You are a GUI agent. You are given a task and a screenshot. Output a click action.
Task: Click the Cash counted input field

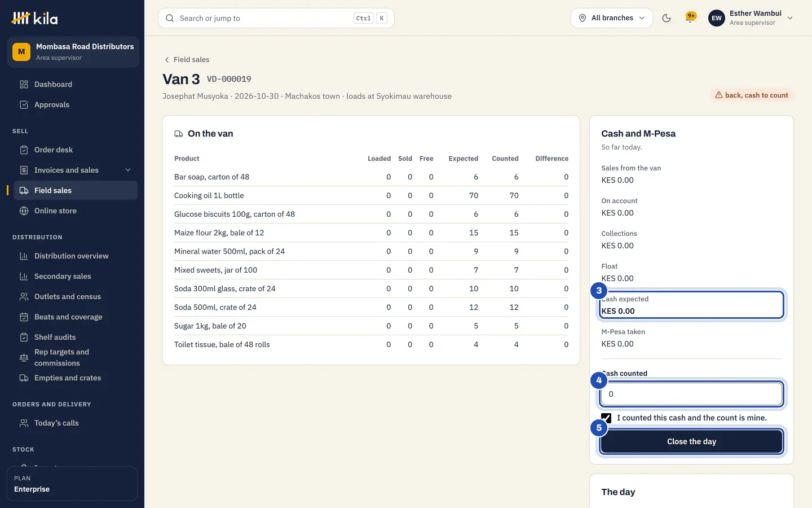coord(691,394)
